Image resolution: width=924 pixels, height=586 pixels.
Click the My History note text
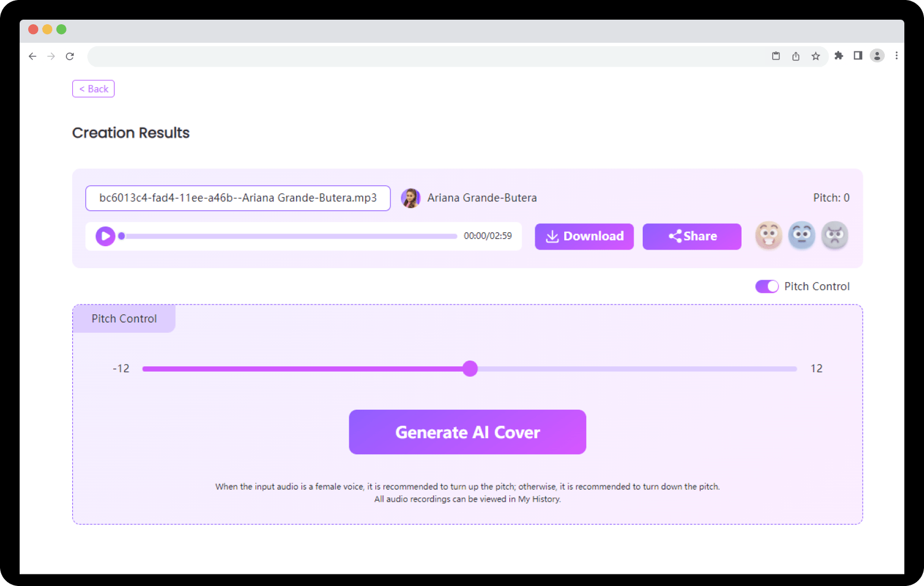pyautogui.click(x=468, y=499)
